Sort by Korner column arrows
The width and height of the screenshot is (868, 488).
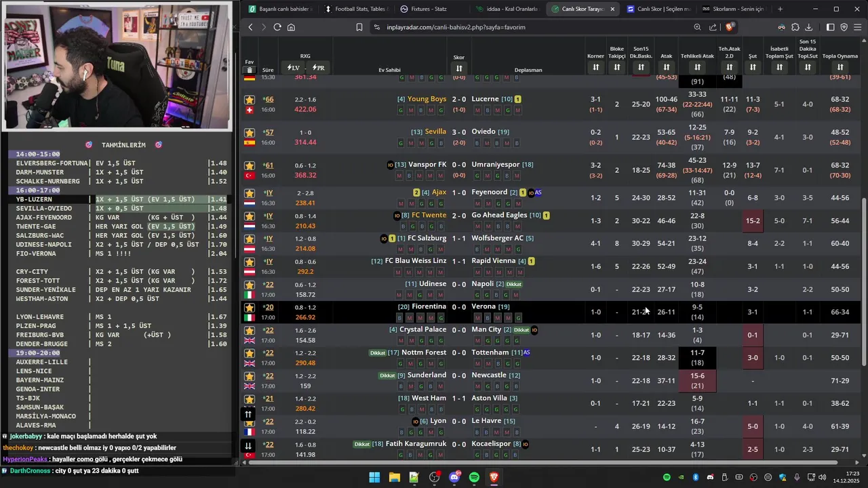click(x=595, y=67)
